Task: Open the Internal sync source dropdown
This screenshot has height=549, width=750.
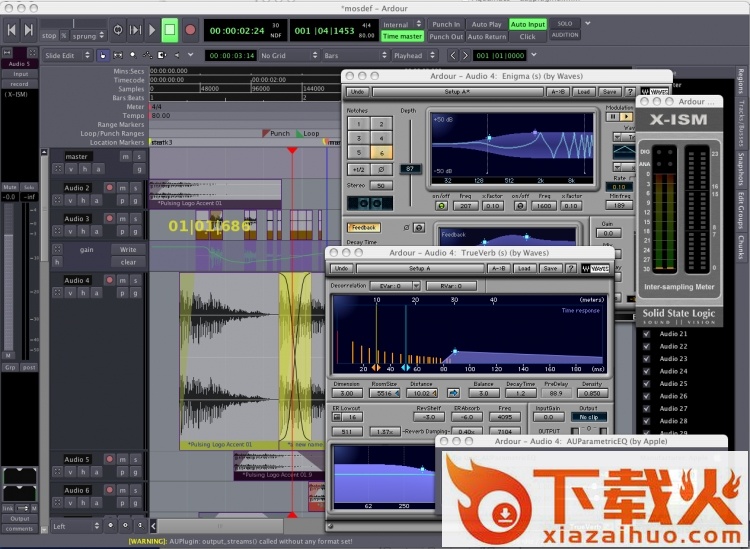Action: click(402, 24)
